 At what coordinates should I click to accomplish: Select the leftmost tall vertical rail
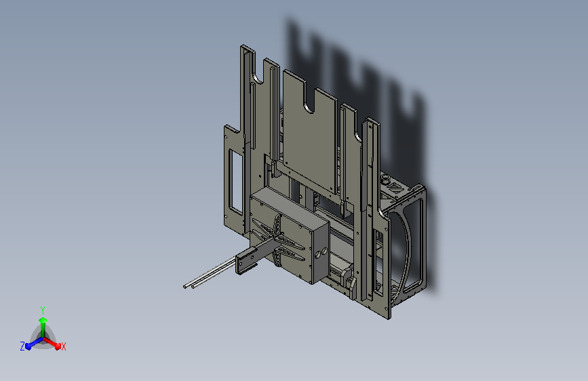(246, 139)
